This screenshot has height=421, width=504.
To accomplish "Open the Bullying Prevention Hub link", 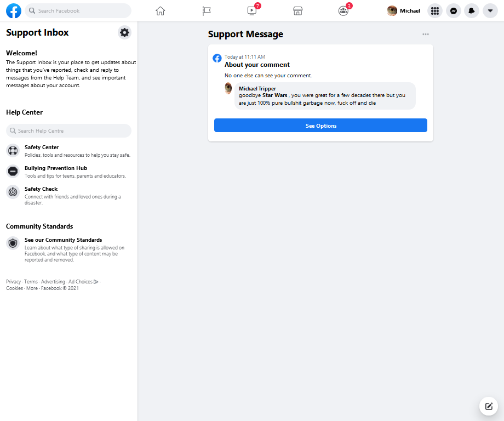I will click(56, 168).
